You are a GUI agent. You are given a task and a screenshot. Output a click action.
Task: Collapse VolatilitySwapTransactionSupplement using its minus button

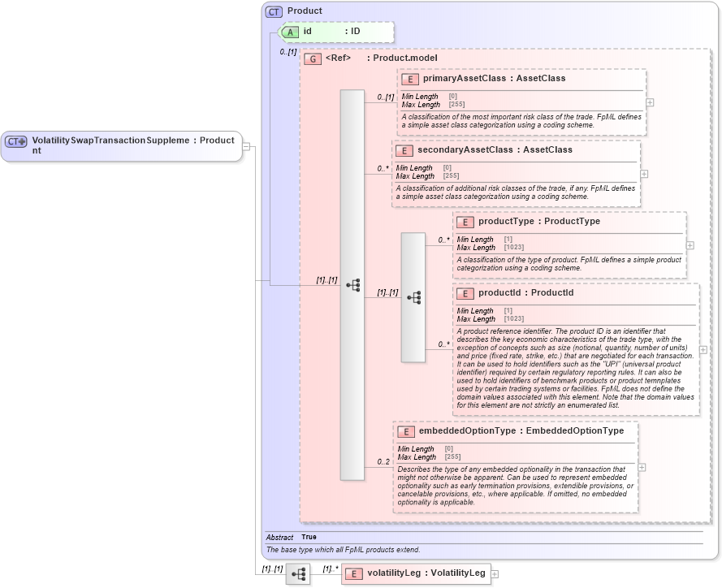tap(246, 146)
